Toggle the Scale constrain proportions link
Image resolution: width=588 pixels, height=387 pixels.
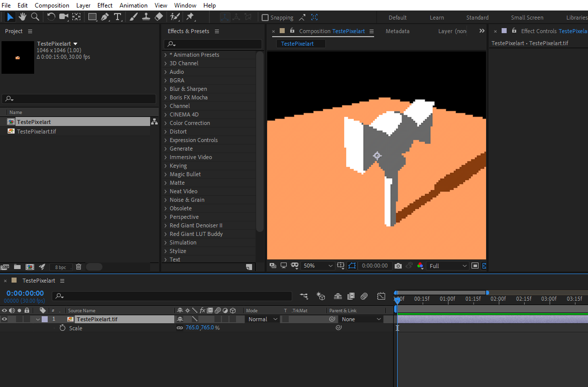pyautogui.click(x=180, y=328)
